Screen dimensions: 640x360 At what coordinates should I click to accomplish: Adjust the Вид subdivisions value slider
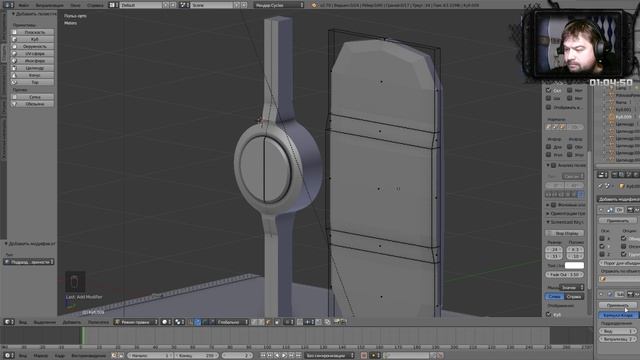click(x=618, y=331)
